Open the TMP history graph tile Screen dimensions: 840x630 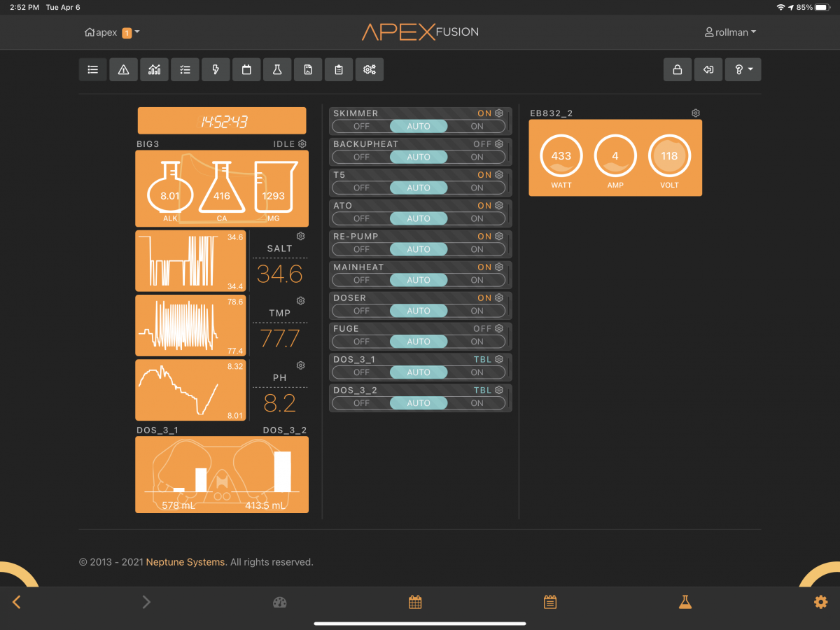click(190, 325)
